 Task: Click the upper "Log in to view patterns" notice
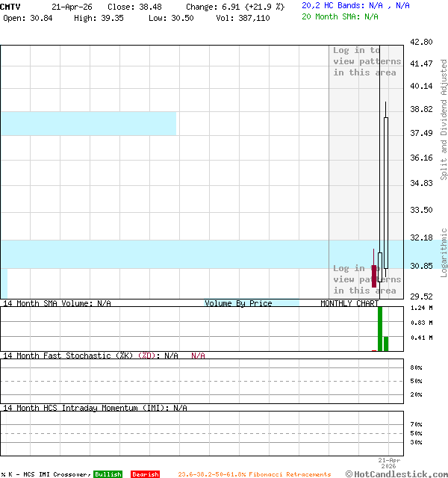(367, 61)
